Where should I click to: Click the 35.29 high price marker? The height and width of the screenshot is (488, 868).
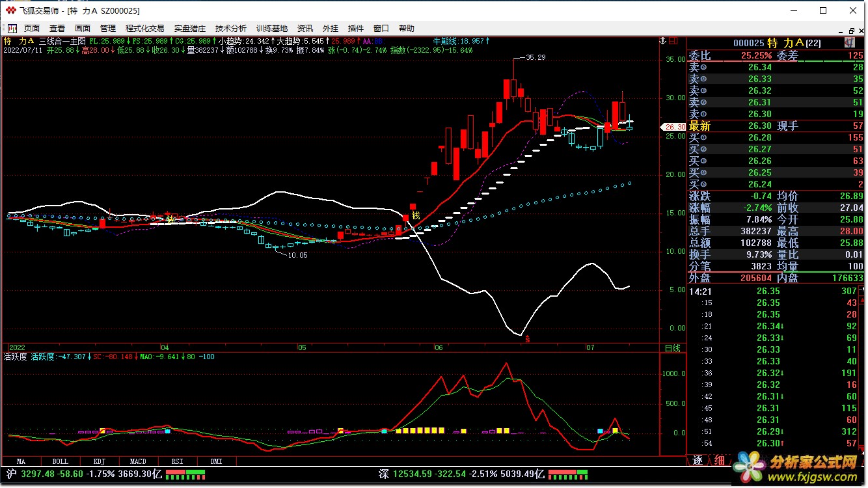[x=536, y=57]
